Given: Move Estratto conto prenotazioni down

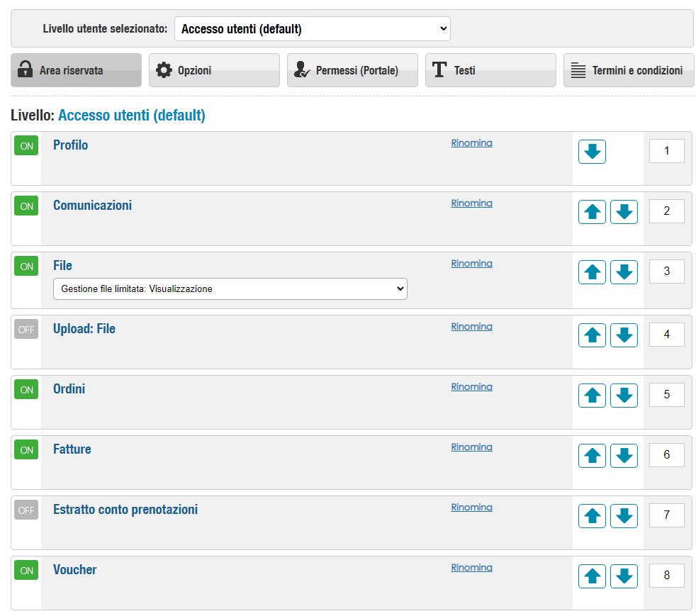Looking at the screenshot, I should click(x=624, y=516).
